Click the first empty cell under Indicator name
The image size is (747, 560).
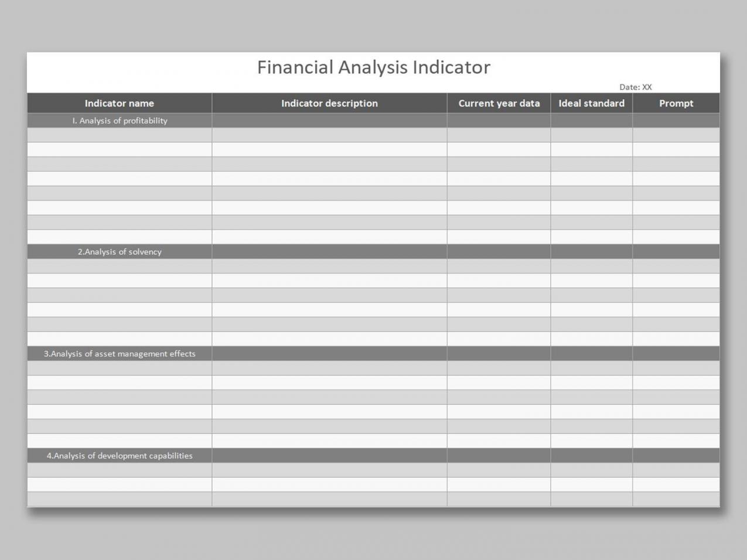click(119, 135)
